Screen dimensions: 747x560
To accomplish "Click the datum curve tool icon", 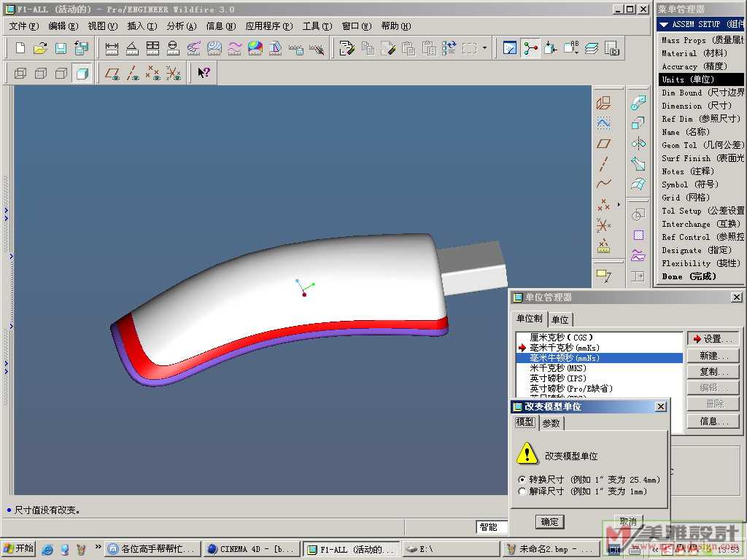I will 603,184.
